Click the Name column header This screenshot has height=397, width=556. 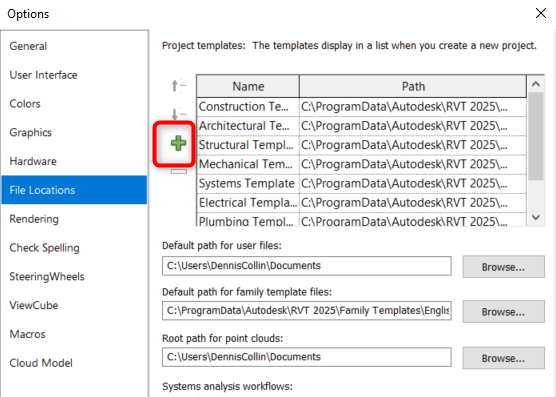[248, 86]
